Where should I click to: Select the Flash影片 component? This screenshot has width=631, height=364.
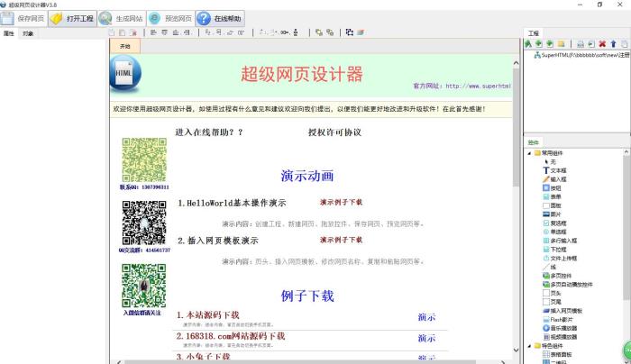point(558,320)
